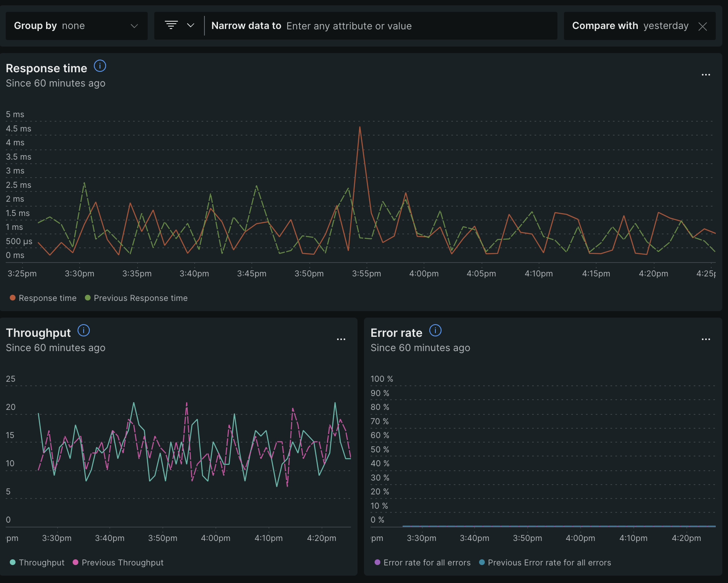Toggle the Previous Throughput legend entry
This screenshot has width=728, height=583.
click(x=118, y=563)
